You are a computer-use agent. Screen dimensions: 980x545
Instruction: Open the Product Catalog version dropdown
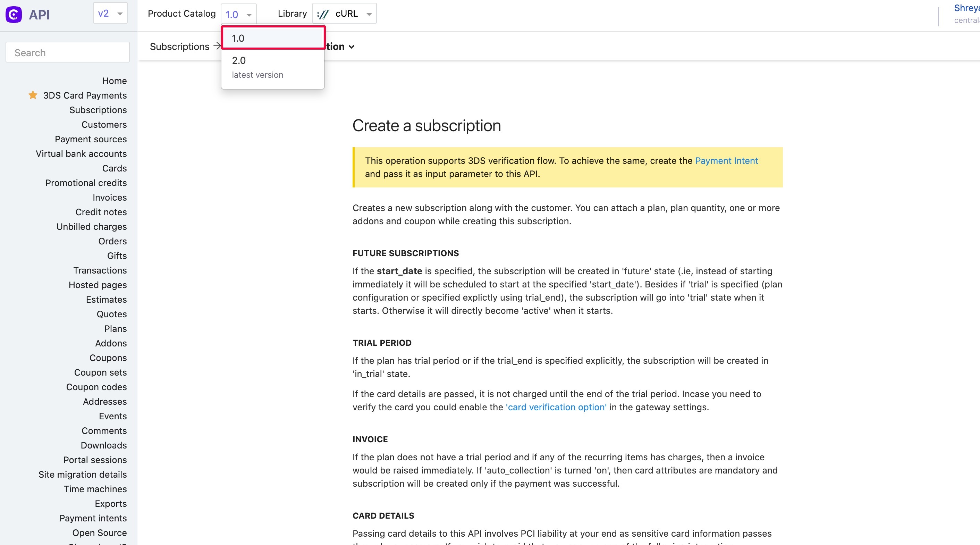238,14
